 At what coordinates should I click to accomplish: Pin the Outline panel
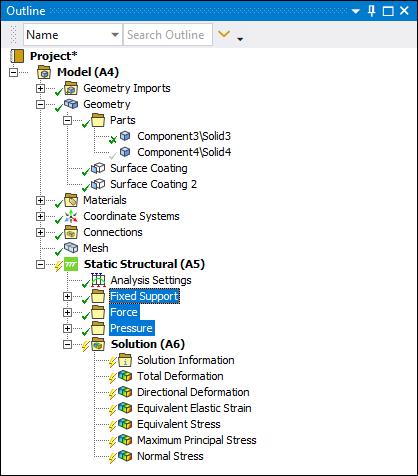(372, 11)
